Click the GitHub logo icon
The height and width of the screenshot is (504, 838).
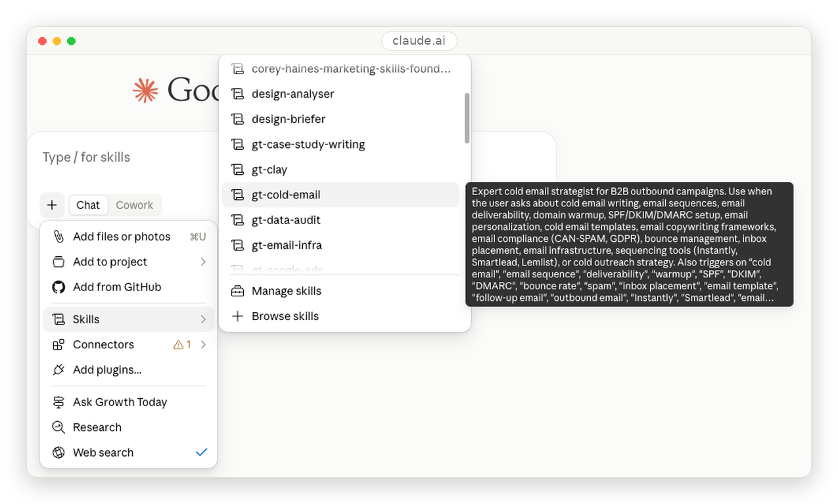[x=58, y=287]
